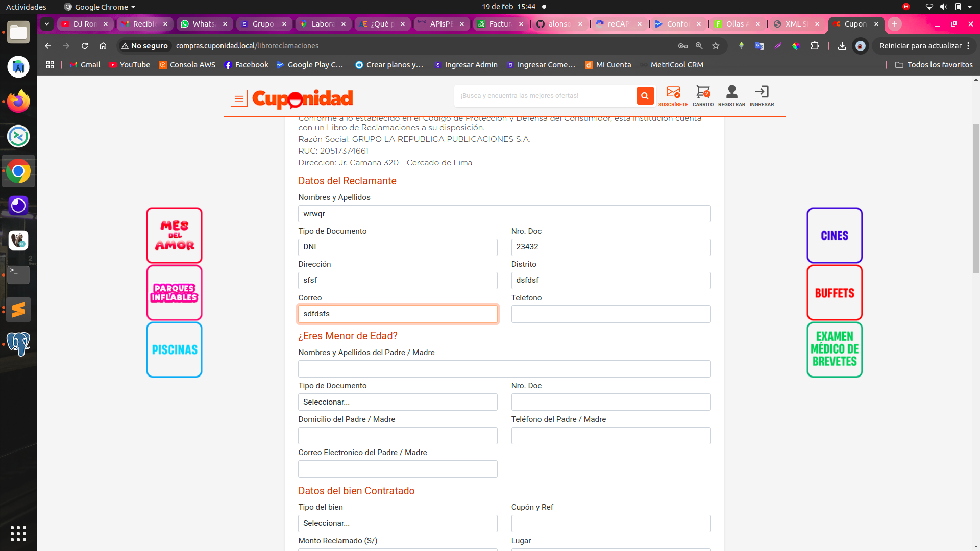Screen dimensions: 980x551
Task: Switch to the reCAPTCHA browser tab
Action: (x=618, y=24)
